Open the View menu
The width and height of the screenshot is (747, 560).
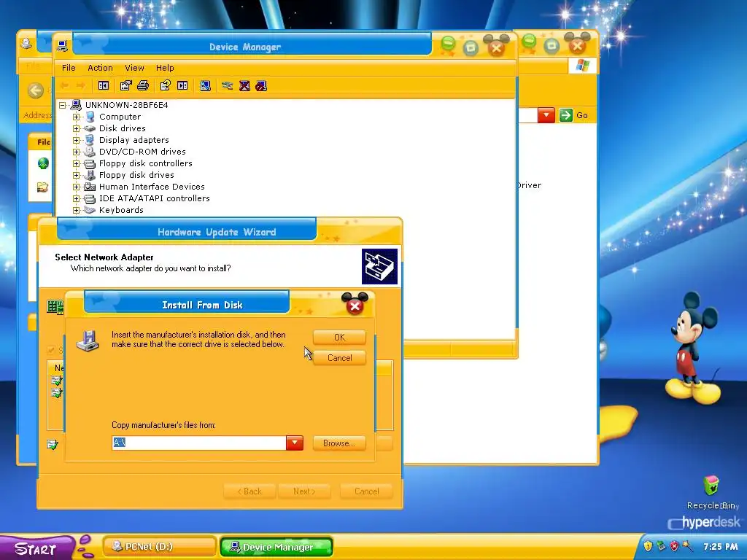pyautogui.click(x=134, y=68)
